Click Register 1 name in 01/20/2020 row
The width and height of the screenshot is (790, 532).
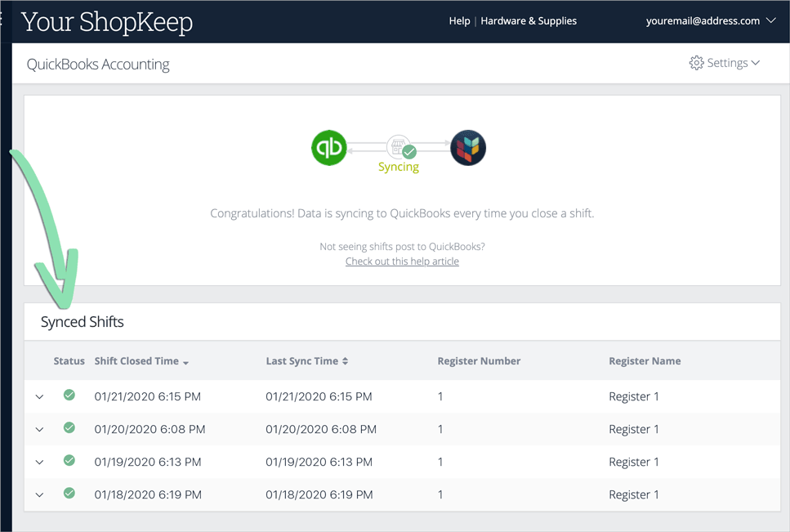634,430
